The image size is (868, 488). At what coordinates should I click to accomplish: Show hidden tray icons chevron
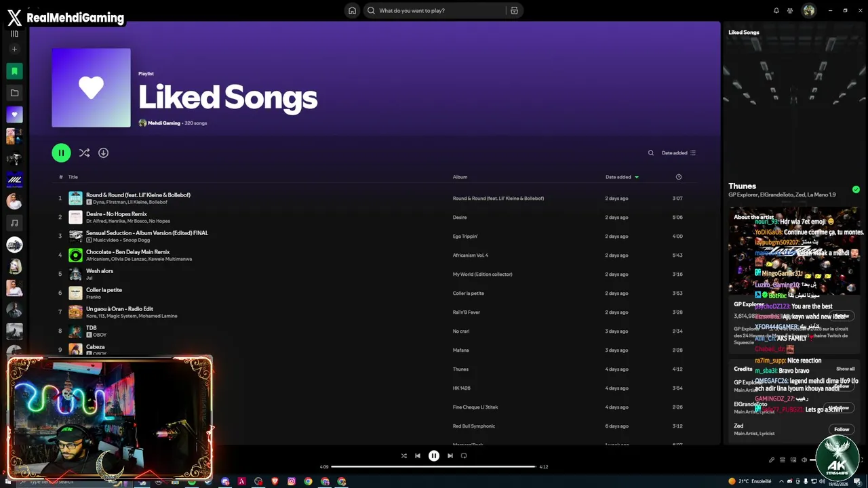(x=781, y=481)
